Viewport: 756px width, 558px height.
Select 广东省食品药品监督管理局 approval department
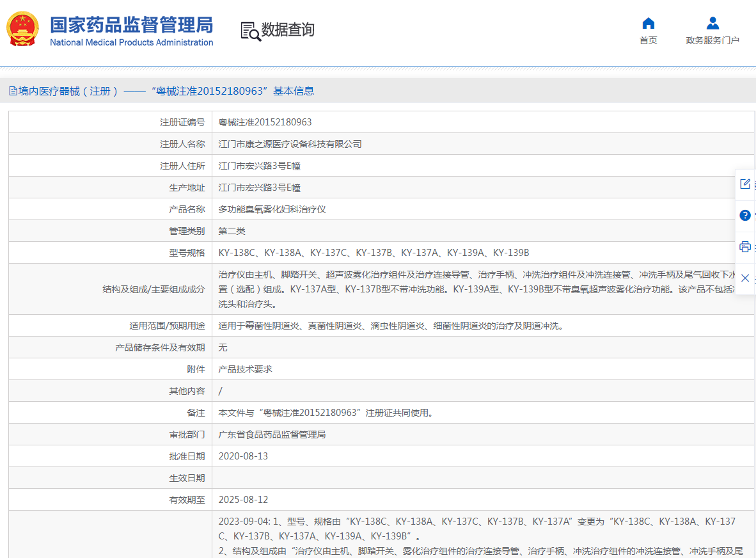272,434
